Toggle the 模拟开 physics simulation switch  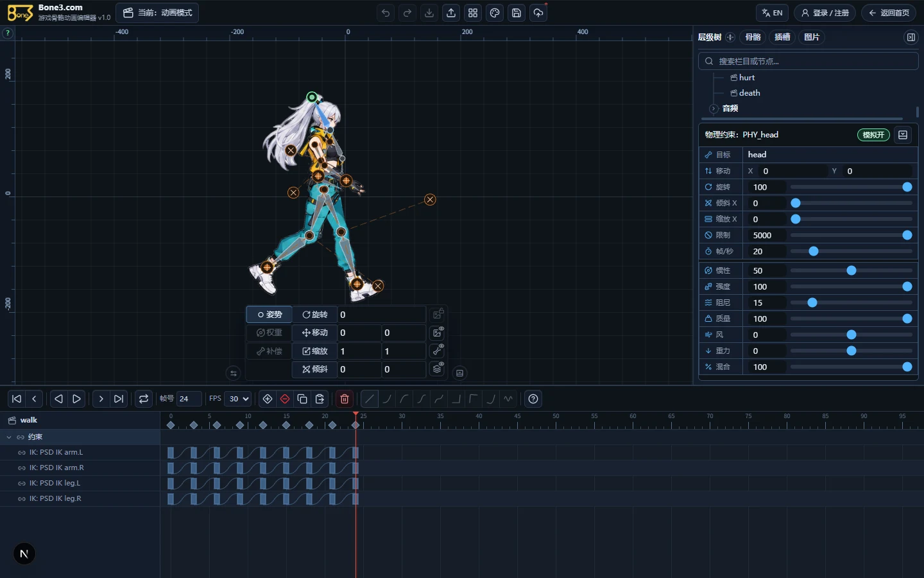tap(873, 135)
